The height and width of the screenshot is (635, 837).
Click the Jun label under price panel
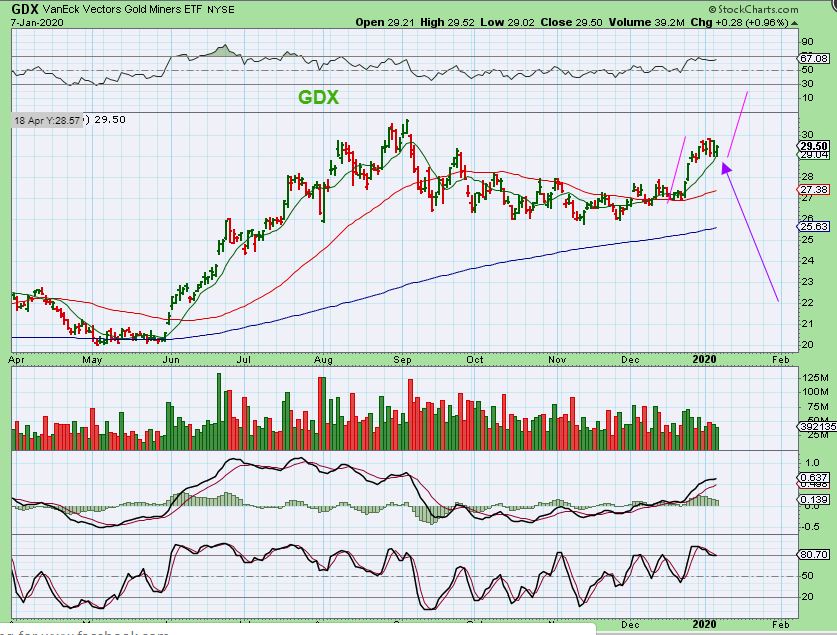(x=170, y=360)
